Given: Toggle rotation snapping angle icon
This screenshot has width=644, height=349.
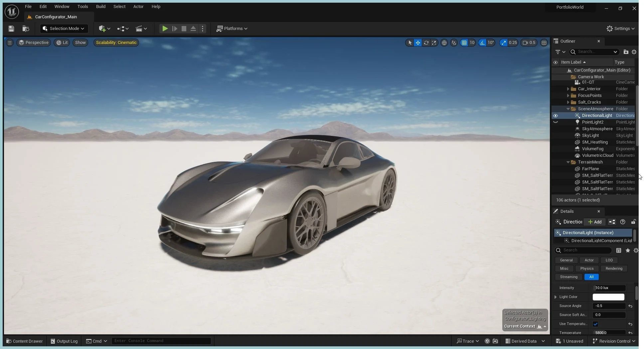Looking at the screenshot, I should point(482,43).
